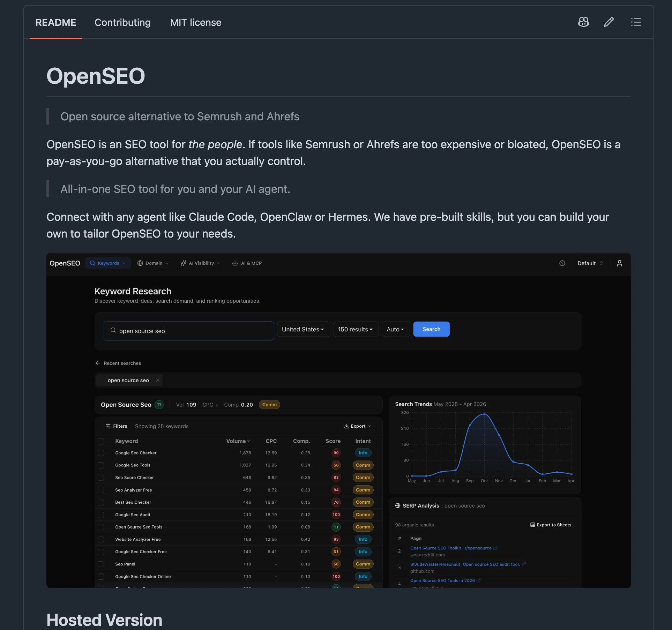Click the Export to Sheets table icon
Image resolution: width=672 pixels, height=630 pixels.
(x=532, y=525)
